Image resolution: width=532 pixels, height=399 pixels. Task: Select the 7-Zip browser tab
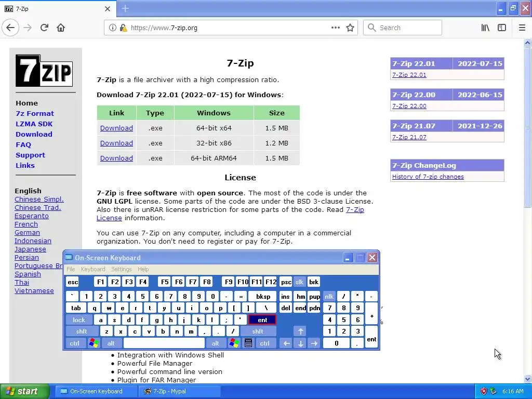(58, 9)
